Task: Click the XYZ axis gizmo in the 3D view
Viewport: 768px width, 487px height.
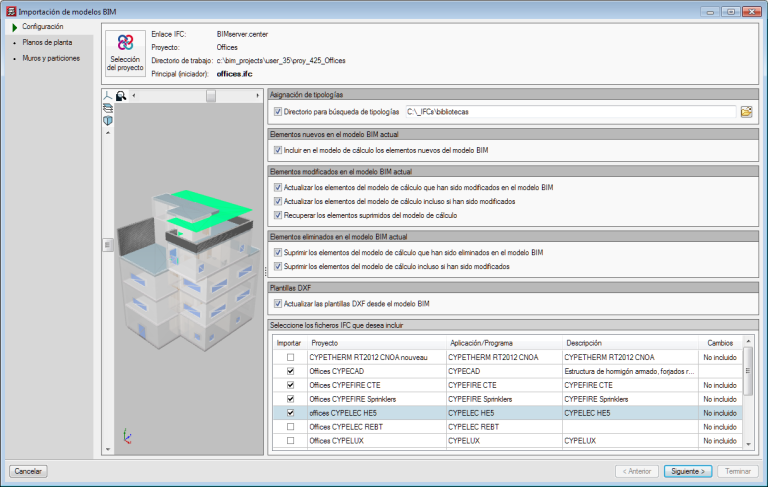Action: tap(127, 436)
